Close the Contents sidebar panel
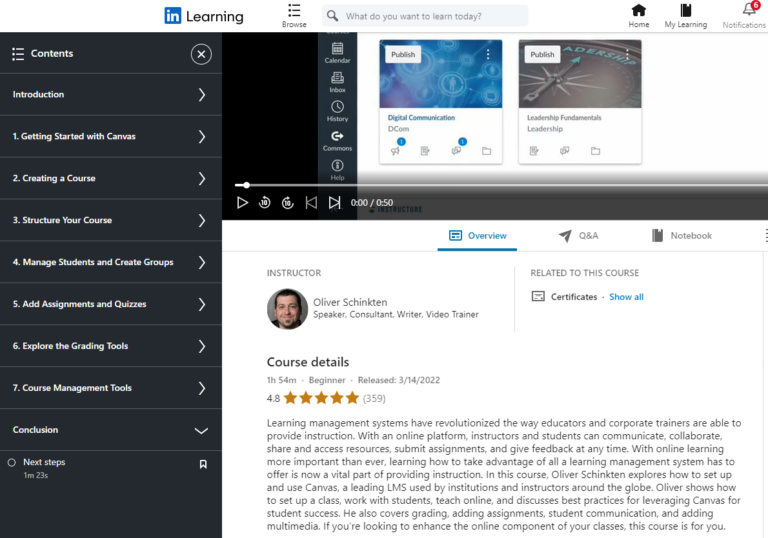This screenshot has height=538, width=768. pyautogui.click(x=201, y=54)
